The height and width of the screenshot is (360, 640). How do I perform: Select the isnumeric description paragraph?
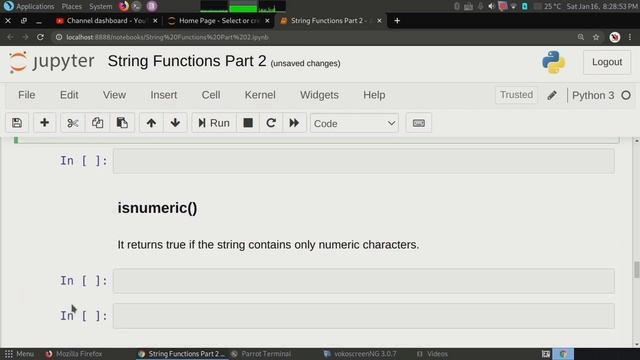(x=268, y=245)
